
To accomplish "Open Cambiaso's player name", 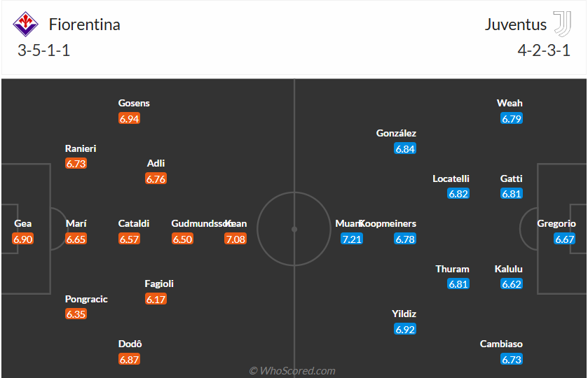I will [x=501, y=344].
